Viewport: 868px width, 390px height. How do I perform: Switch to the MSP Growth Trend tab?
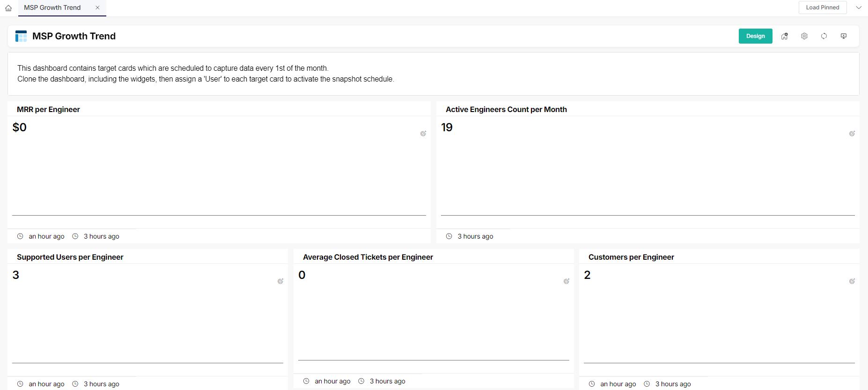point(52,7)
